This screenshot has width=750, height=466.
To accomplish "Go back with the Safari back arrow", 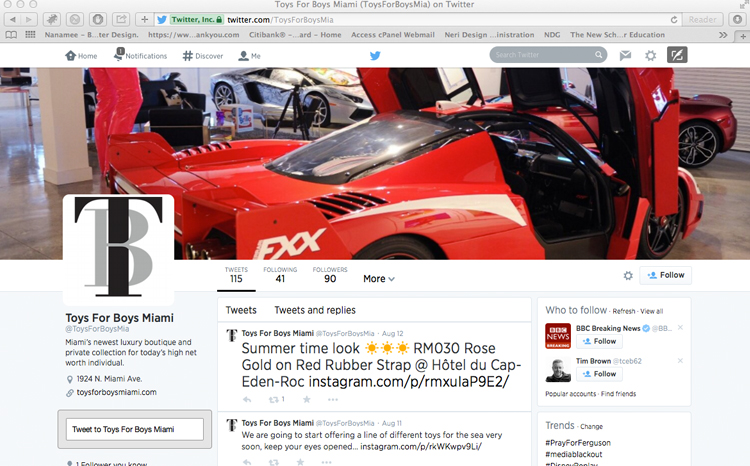I will pyautogui.click(x=13, y=20).
